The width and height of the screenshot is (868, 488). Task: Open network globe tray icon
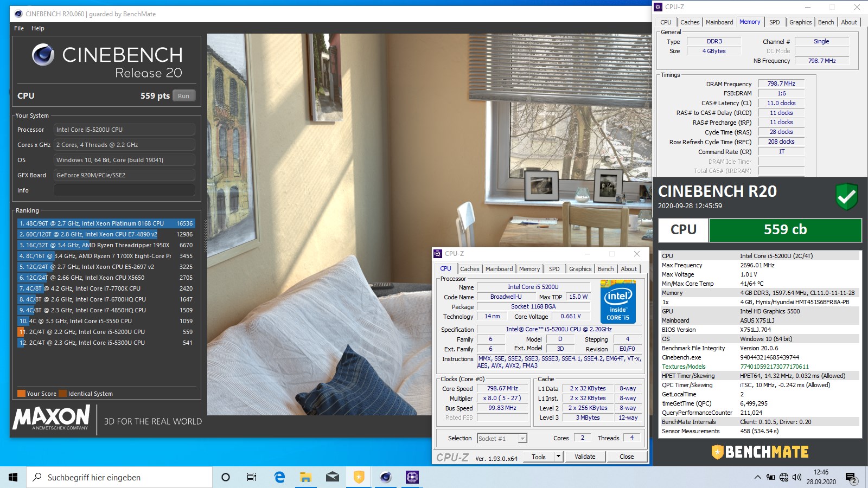tap(784, 477)
